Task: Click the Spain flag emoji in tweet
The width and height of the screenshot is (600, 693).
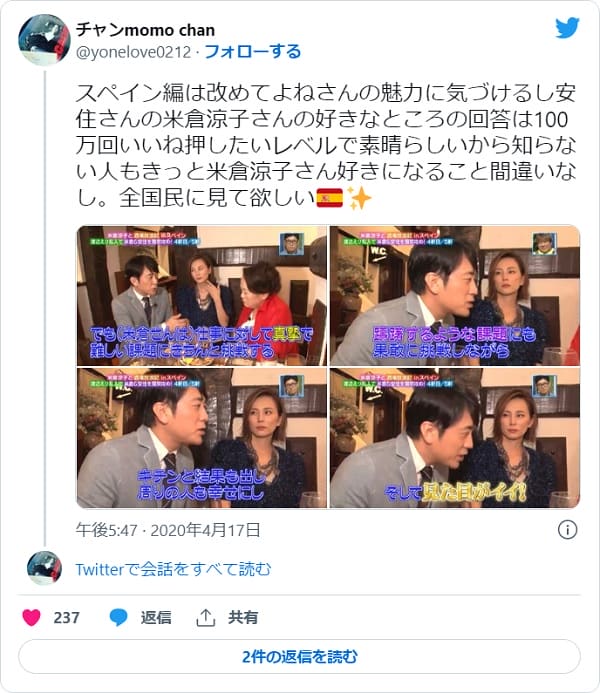Action: 330,198
